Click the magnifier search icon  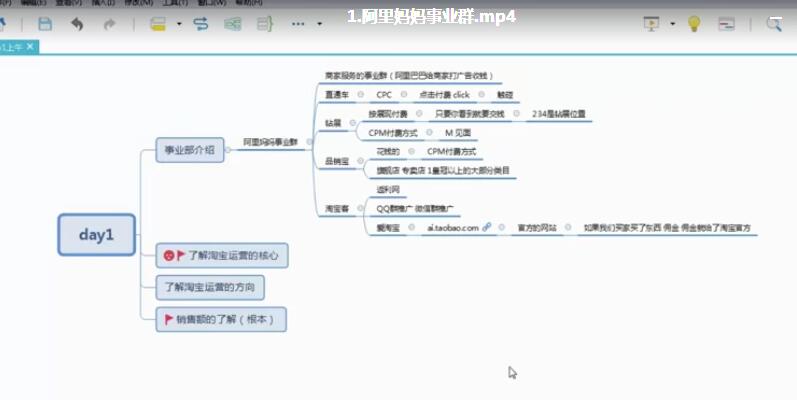point(775,23)
